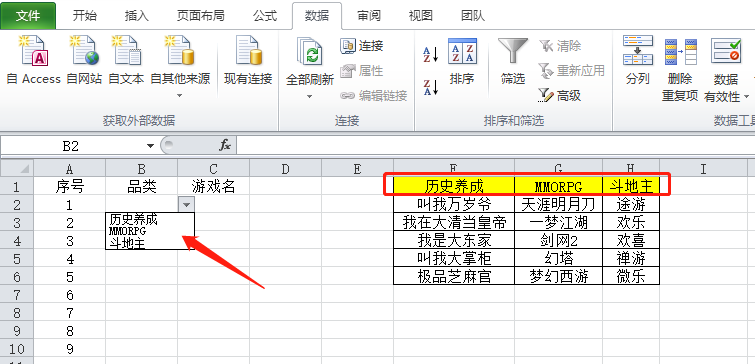The width and height of the screenshot is (755, 364).
Task: Click Refresh All (全部刷新) icon
Action: (x=310, y=52)
